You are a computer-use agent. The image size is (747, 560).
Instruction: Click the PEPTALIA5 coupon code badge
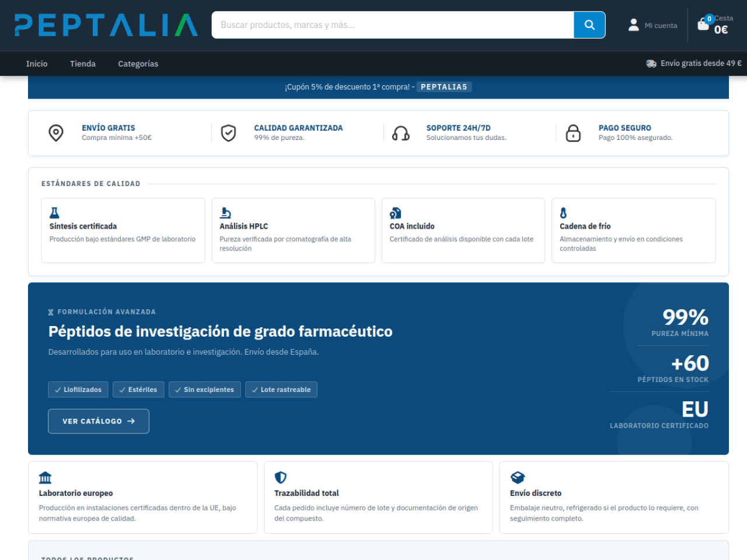444,87
